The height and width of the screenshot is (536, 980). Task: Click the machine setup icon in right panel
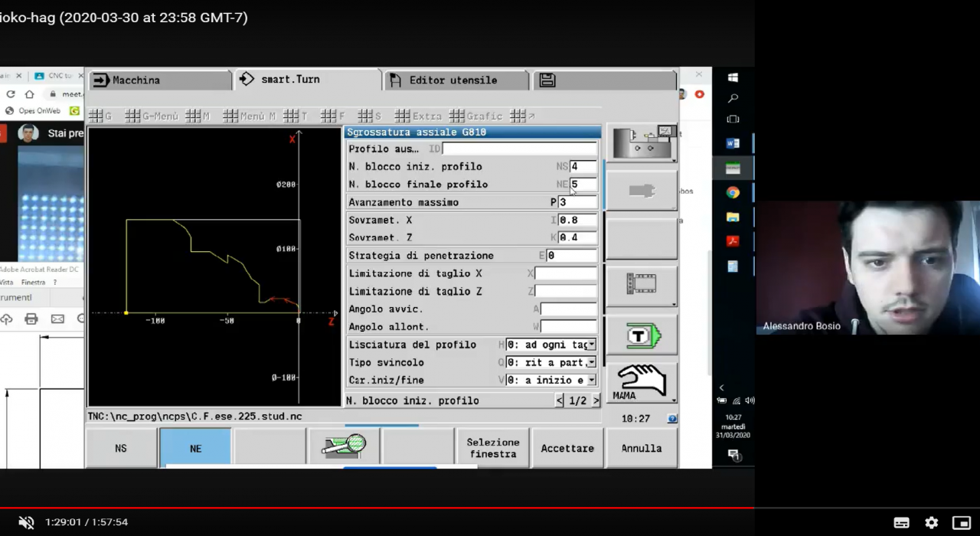(642, 143)
